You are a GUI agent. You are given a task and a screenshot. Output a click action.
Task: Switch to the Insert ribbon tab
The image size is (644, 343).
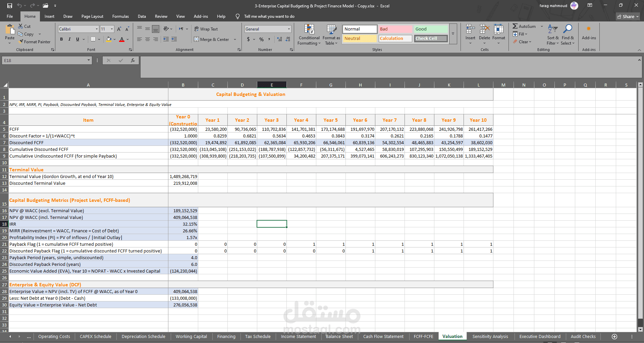[x=49, y=16]
